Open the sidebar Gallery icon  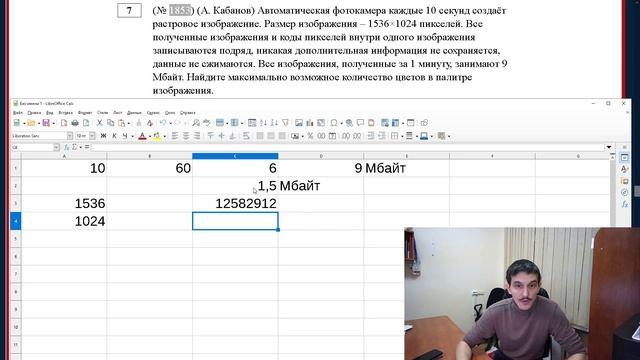pyautogui.click(x=624, y=181)
